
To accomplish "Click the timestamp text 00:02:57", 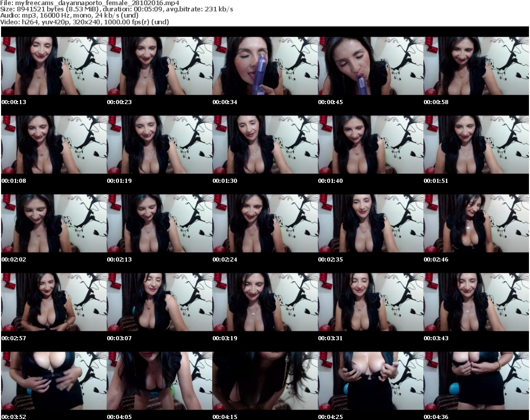I will (14, 338).
